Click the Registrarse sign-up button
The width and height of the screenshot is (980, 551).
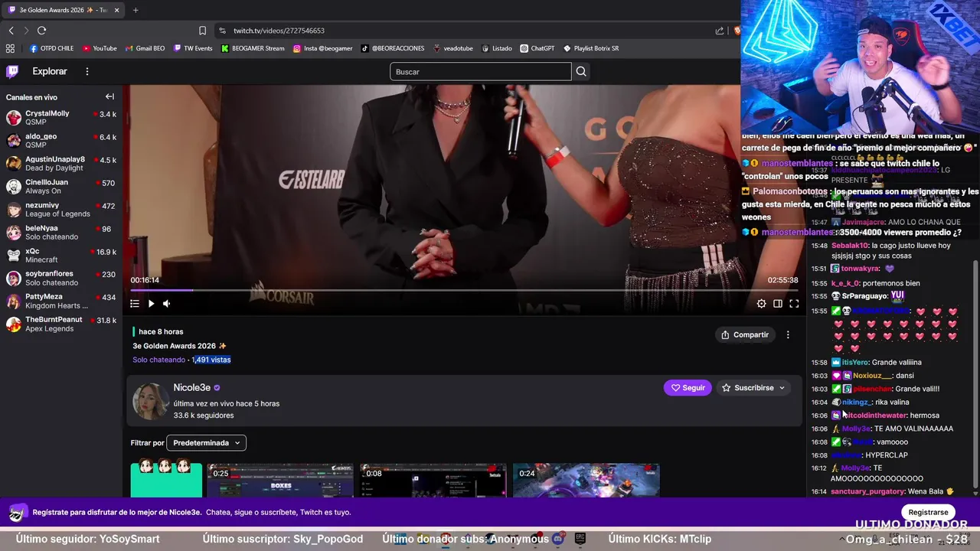tap(928, 512)
